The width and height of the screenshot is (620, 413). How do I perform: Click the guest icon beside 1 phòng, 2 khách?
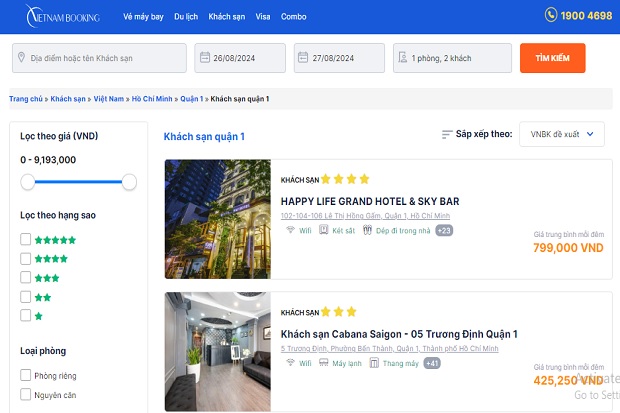click(x=403, y=57)
